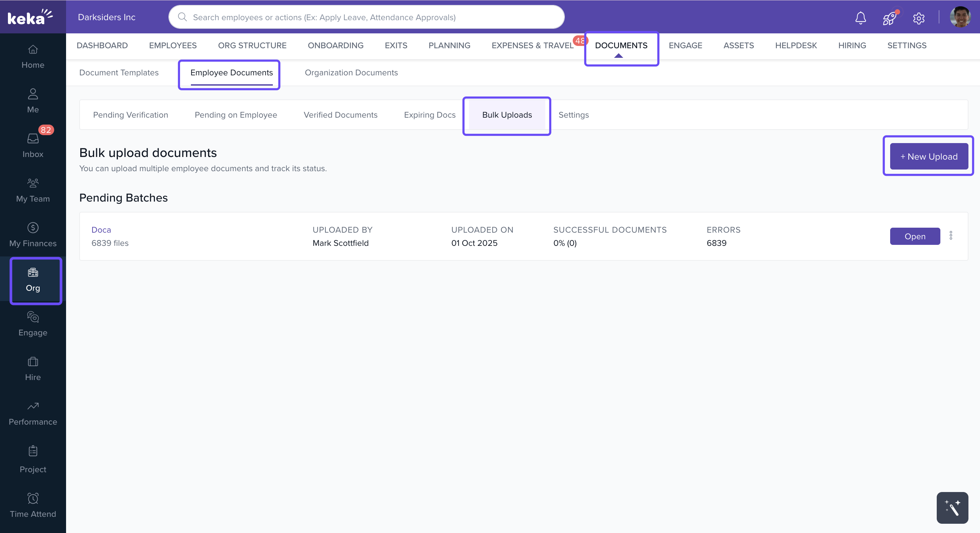Open the Organization Documents tab
This screenshot has width=980, height=533.
click(351, 72)
